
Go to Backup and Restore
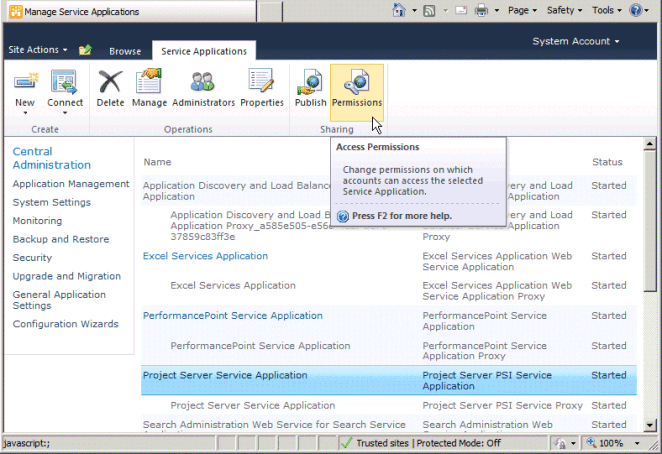pos(61,239)
